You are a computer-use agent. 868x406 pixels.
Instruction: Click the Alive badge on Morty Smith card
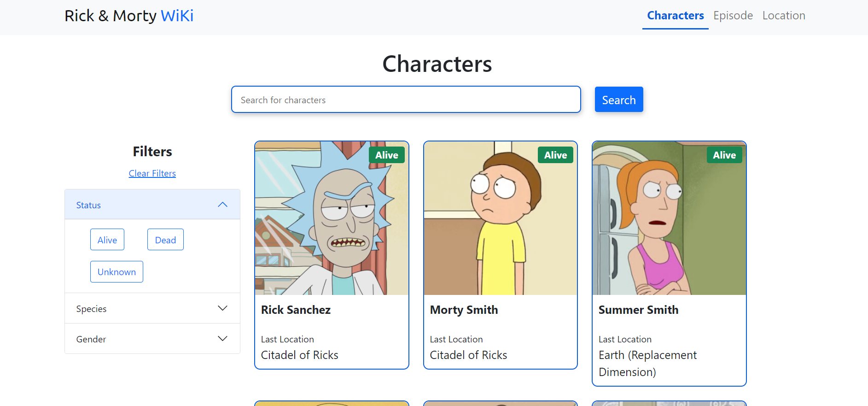[556, 155]
